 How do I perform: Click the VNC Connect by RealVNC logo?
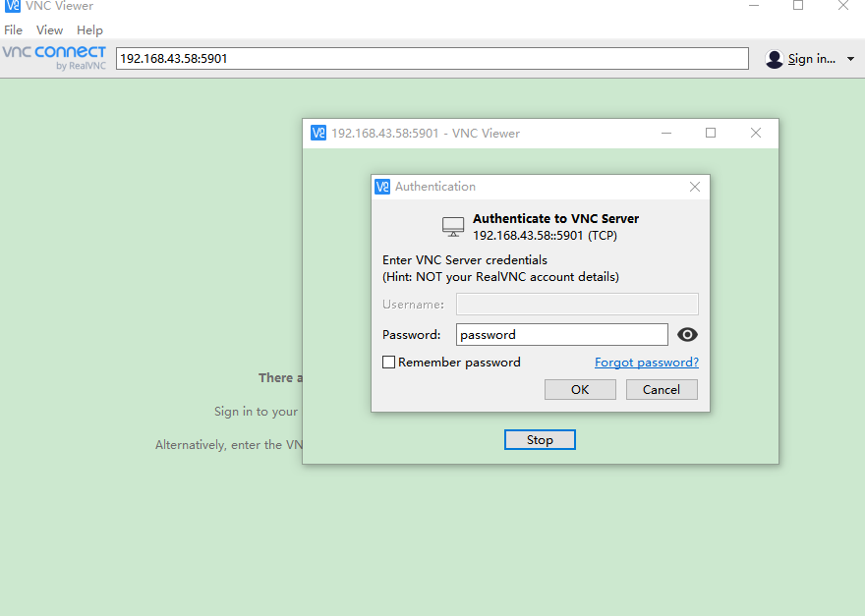[54, 58]
